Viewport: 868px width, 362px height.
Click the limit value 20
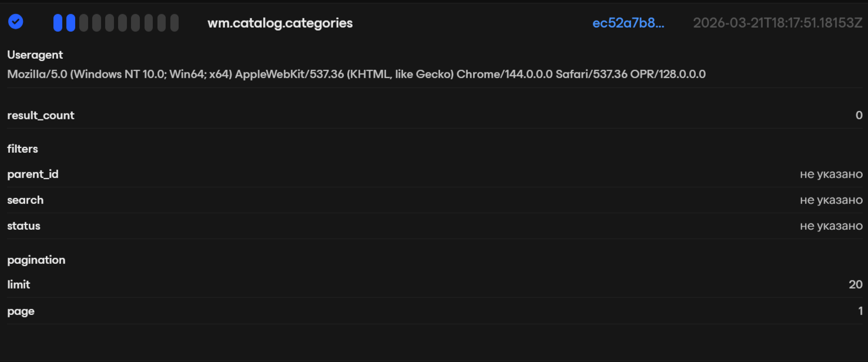(856, 284)
